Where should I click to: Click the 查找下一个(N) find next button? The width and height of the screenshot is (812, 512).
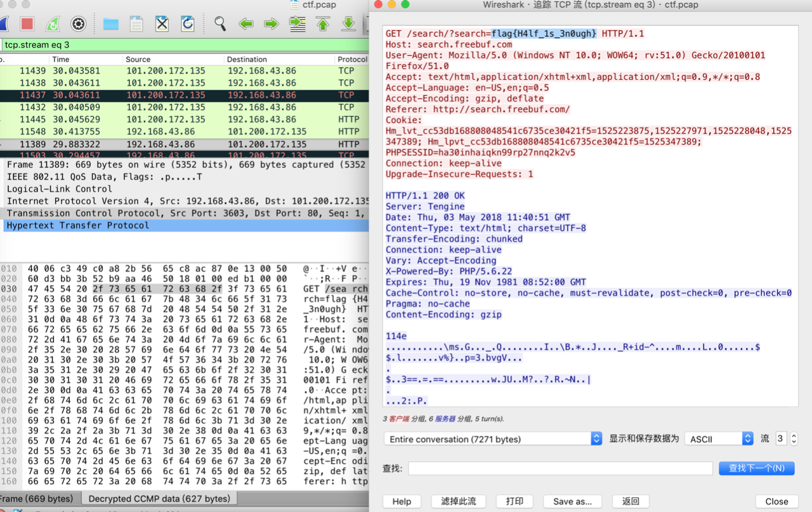757,468
